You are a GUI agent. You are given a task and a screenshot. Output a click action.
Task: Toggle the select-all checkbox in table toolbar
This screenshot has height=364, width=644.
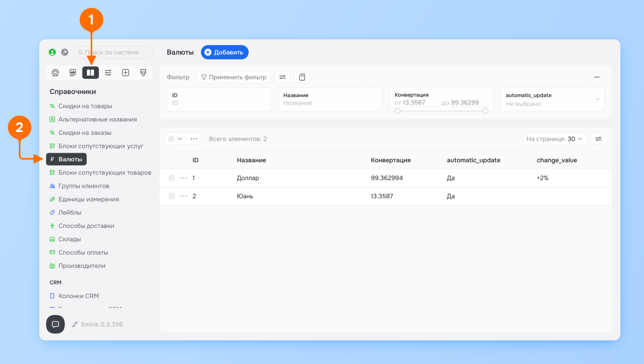[x=171, y=139]
